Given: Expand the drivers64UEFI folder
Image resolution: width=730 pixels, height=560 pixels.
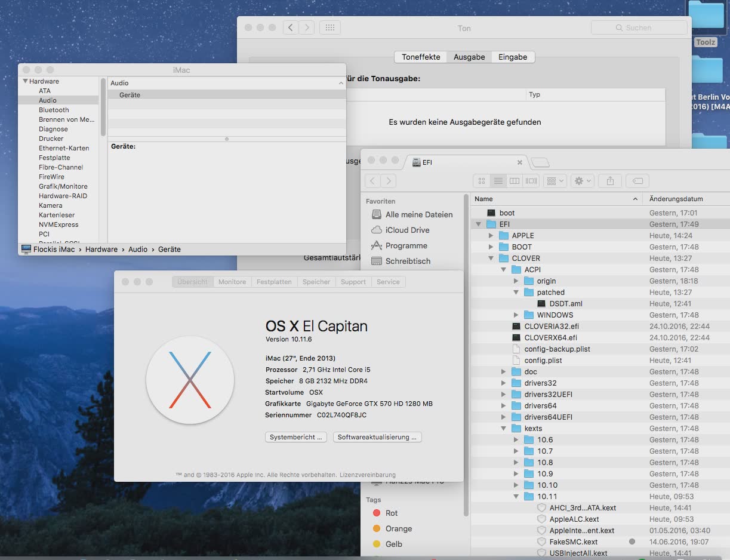Looking at the screenshot, I should point(504,417).
